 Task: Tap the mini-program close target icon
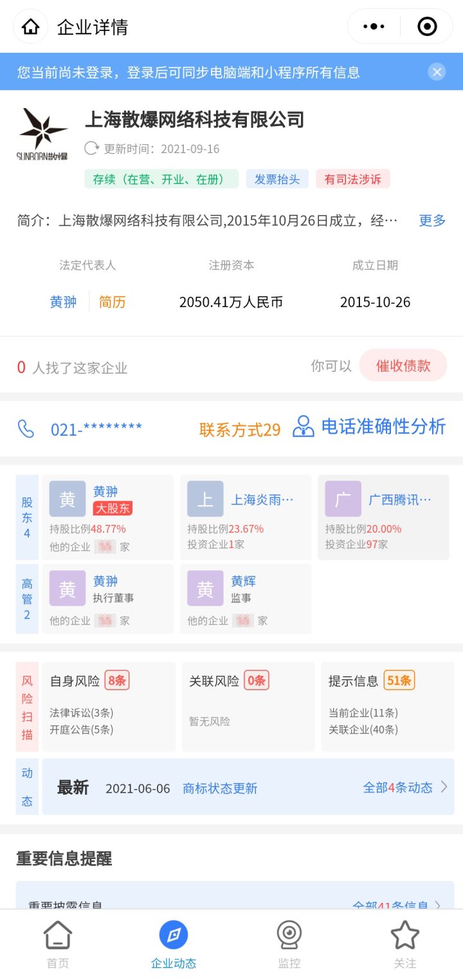pyautogui.click(x=427, y=26)
